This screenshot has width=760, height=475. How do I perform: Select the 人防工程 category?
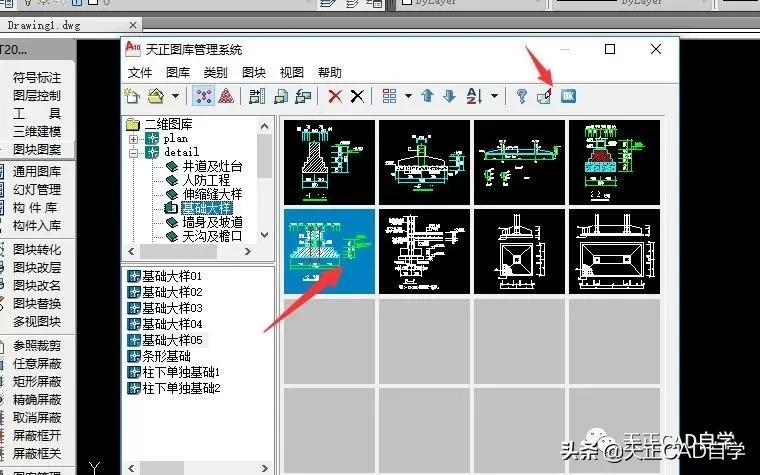coord(206,180)
